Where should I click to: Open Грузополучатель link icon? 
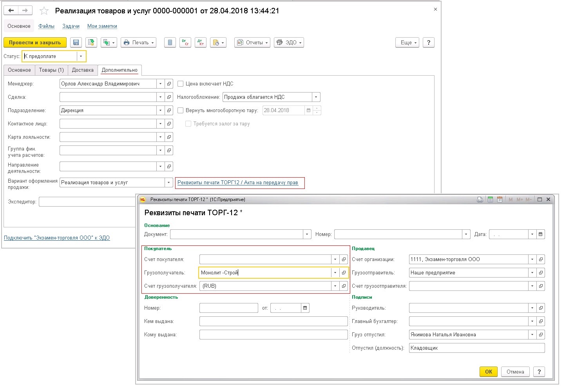pyautogui.click(x=344, y=272)
